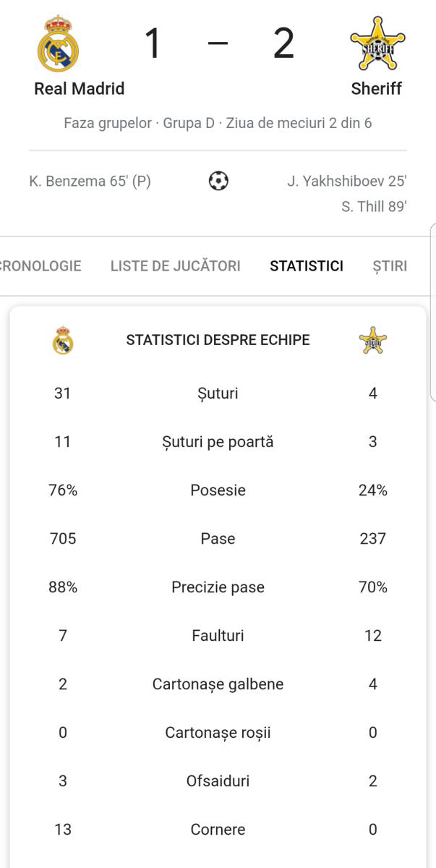Screen dimensions: 436x868
Task: Select the STATISTICI tab
Action: click(x=307, y=266)
